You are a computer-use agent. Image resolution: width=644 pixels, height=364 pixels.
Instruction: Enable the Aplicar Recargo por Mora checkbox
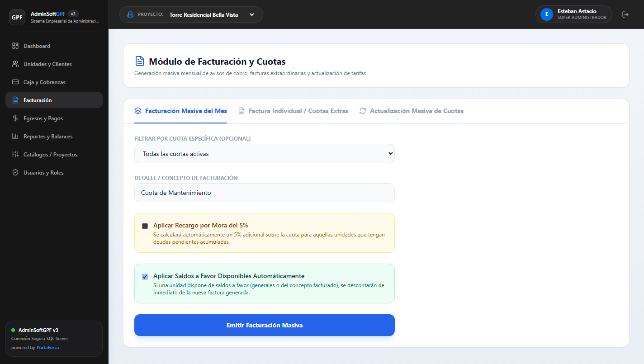point(145,226)
